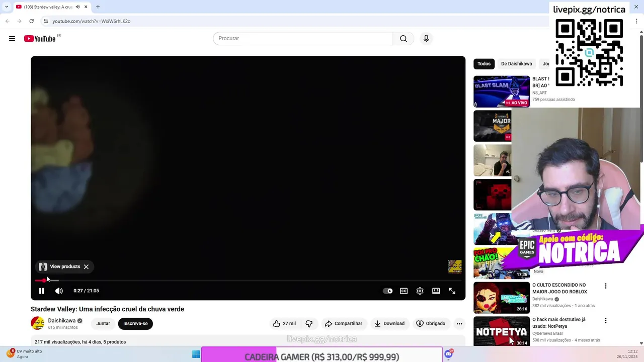Select the Stardew Valley browser tab

[52, 7]
